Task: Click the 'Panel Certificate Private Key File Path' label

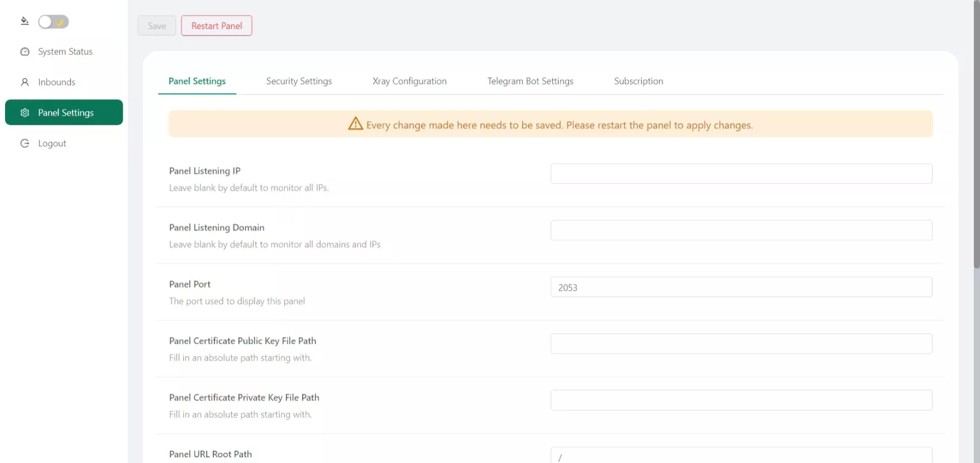Action: [x=244, y=398]
